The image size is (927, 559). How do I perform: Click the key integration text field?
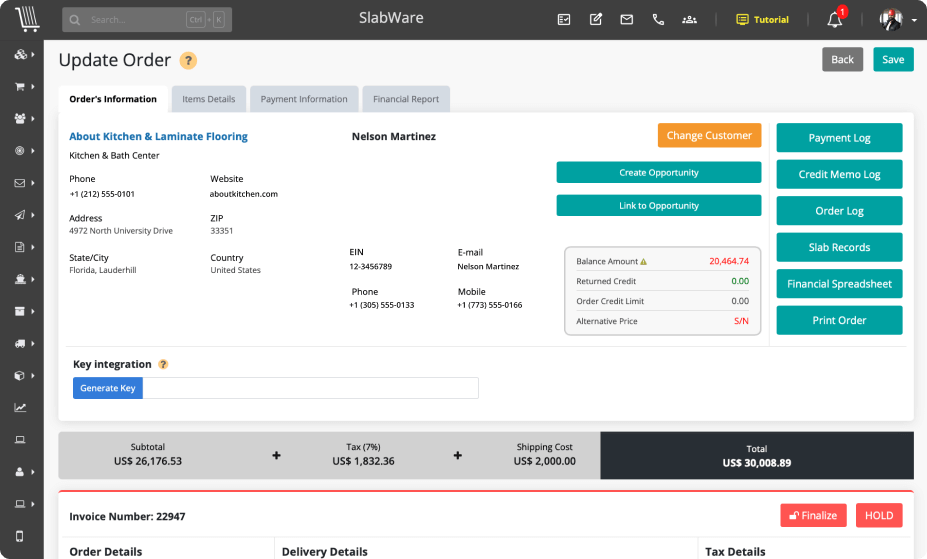pyautogui.click(x=310, y=388)
